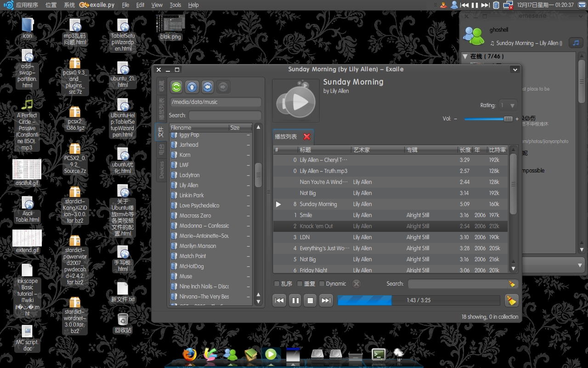Open emesene buddies icon in dock

230,354
